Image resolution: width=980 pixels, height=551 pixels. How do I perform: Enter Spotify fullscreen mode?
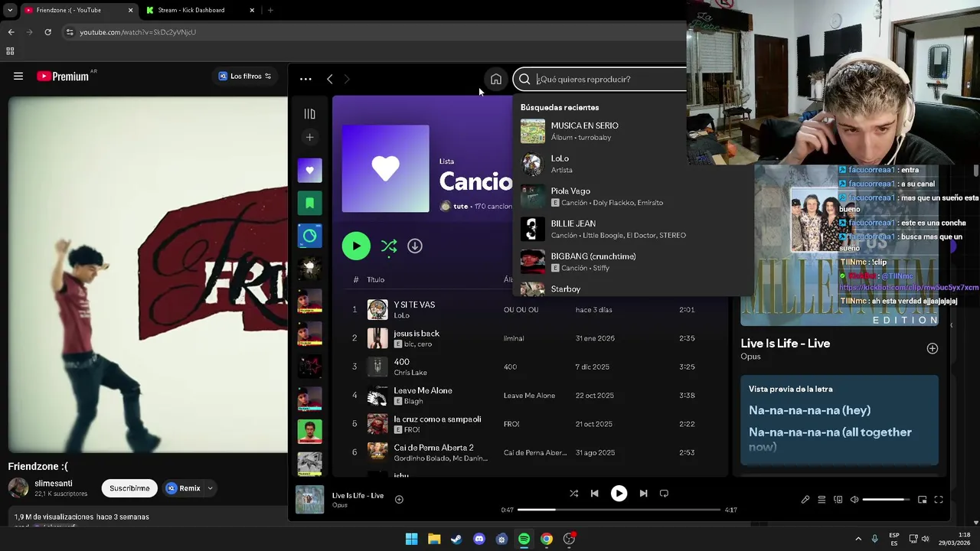pos(939,500)
